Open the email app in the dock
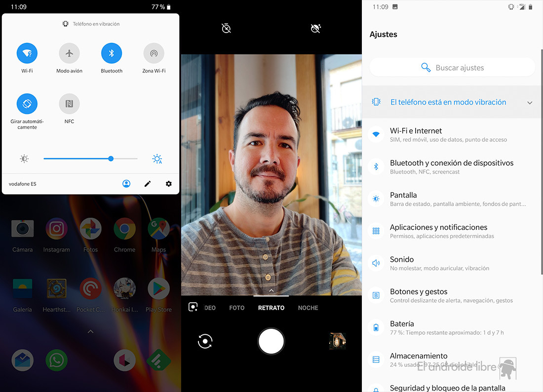This screenshot has width=543, height=392. coord(23,360)
